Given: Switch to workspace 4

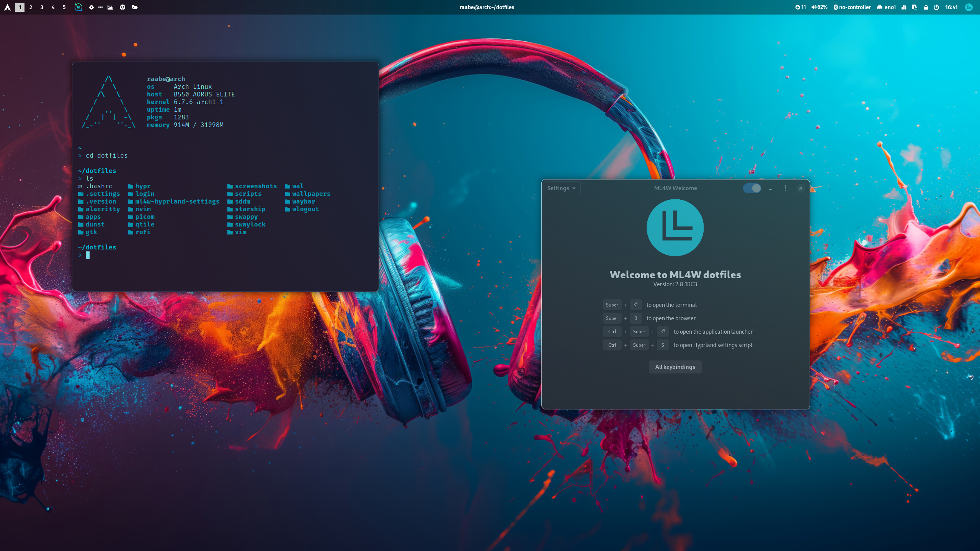Looking at the screenshot, I should coord(53,7).
